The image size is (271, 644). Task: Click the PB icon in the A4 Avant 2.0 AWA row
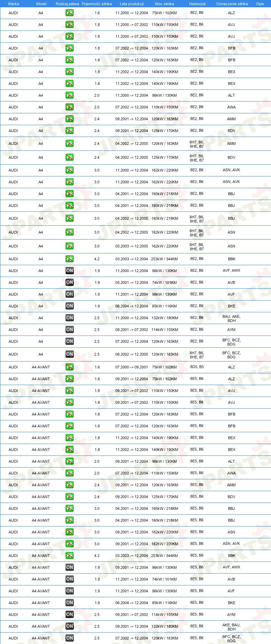point(69,473)
